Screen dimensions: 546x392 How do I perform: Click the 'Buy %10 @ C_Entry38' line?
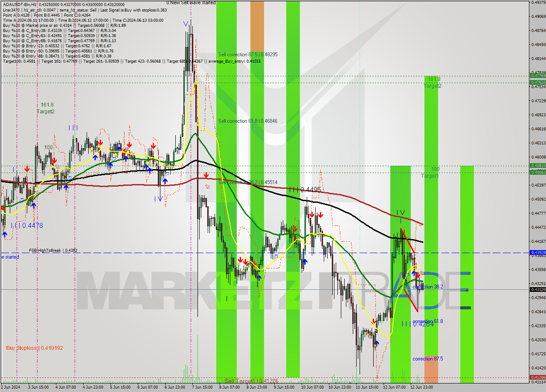click(59, 31)
